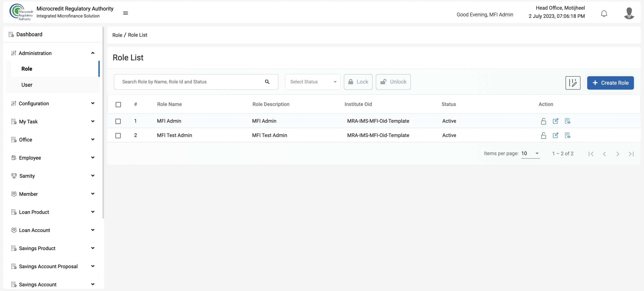The height and width of the screenshot is (291, 644).
Task: Click the Member people icon
Action: click(x=14, y=194)
